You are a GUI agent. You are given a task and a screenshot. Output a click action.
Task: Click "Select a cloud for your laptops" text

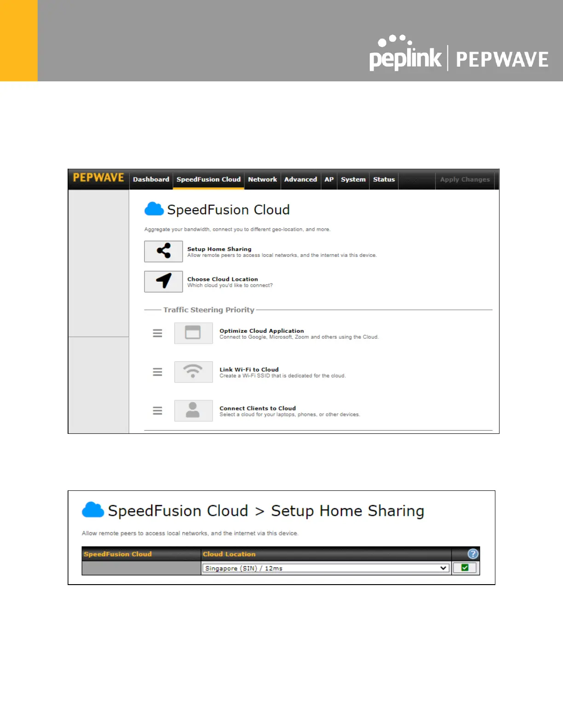coord(289,415)
